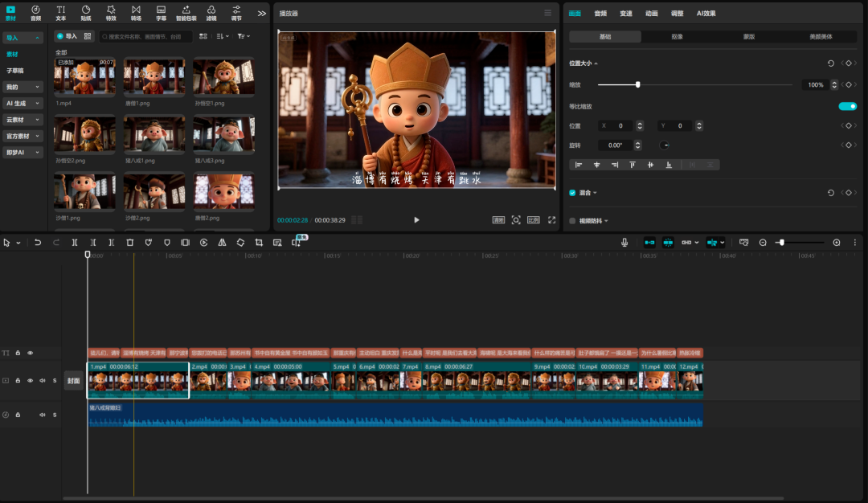
Task: Click the mirror flip icon
Action: [222, 243]
